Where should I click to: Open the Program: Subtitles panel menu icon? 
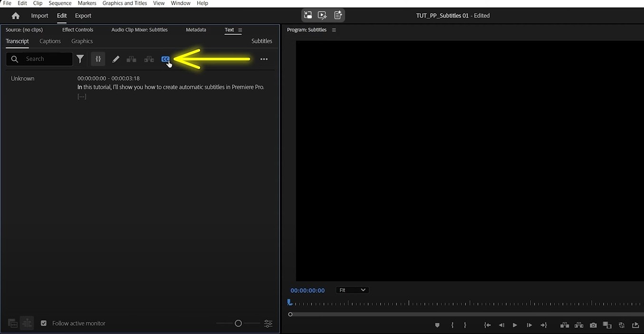pos(334,30)
